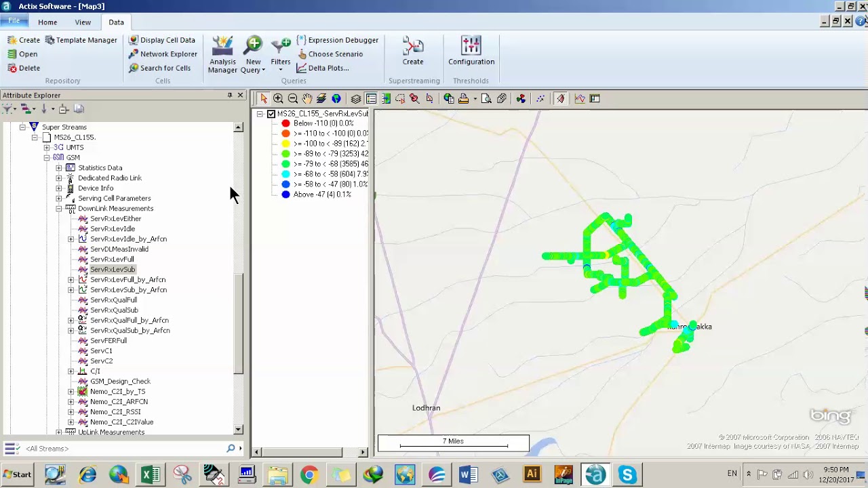Collapse the MS26_CL155_-ServRxLevSub legend tree

pyautogui.click(x=260, y=114)
